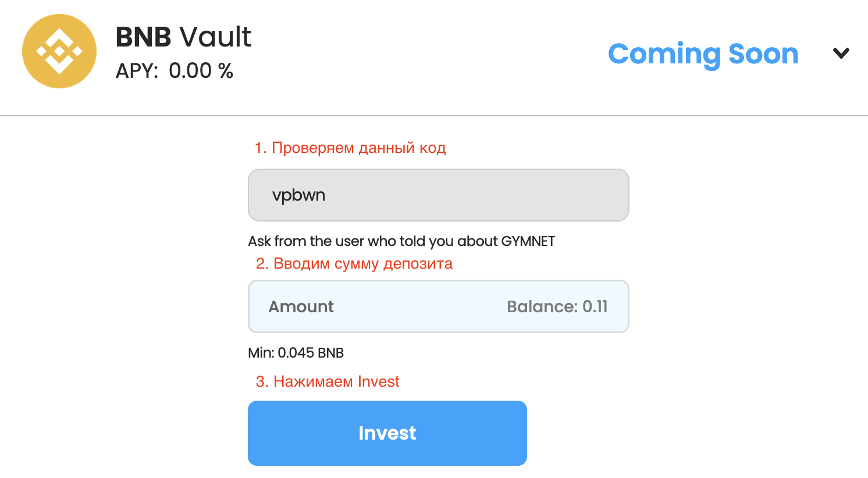The width and height of the screenshot is (868, 478).
Task: Click the word Vault in the header
Action: coord(215,37)
